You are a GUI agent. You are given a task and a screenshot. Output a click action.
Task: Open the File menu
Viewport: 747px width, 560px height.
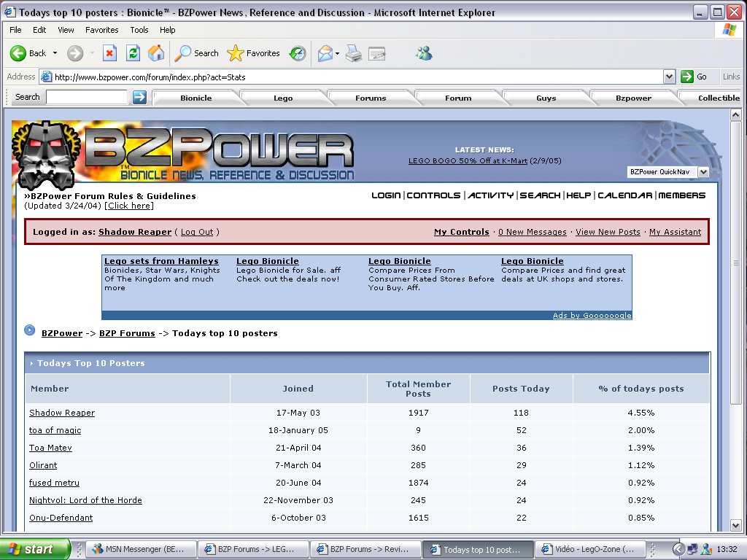click(x=16, y=30)
